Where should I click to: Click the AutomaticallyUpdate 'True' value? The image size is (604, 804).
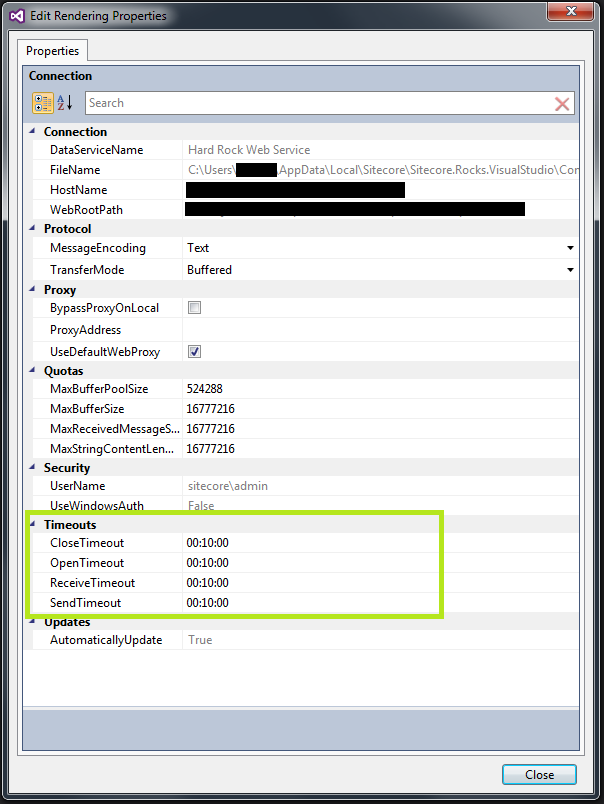(x=200, y=640)
